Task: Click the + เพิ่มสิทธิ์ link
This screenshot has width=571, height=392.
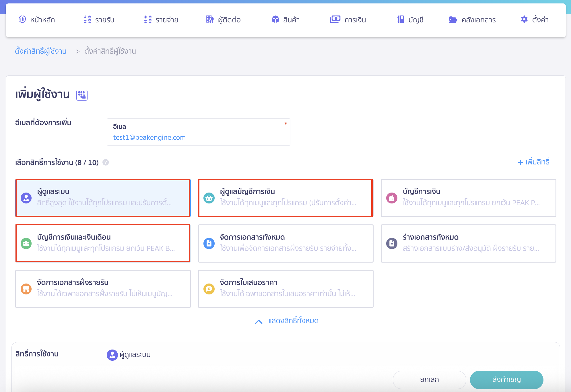Action: (x=533, y=162)
